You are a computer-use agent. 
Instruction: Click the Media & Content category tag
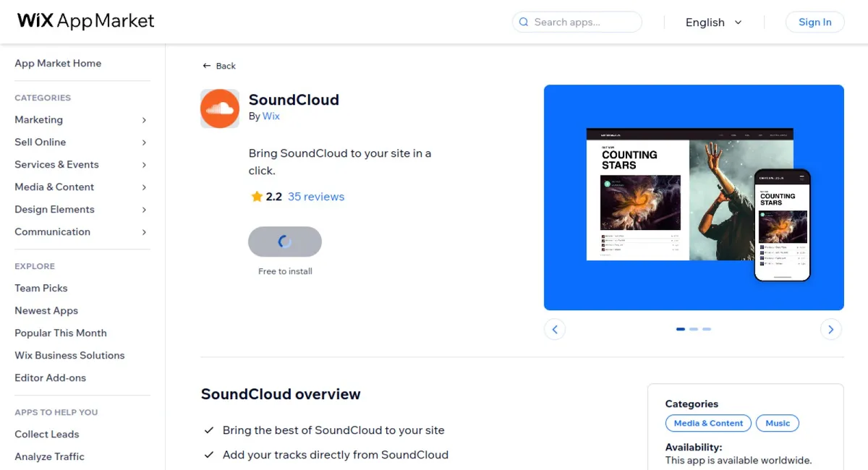tap(708, 424)
